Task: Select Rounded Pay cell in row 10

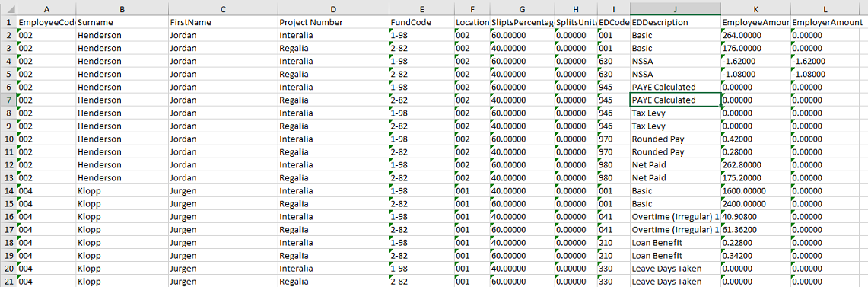Action: point(676,139)
